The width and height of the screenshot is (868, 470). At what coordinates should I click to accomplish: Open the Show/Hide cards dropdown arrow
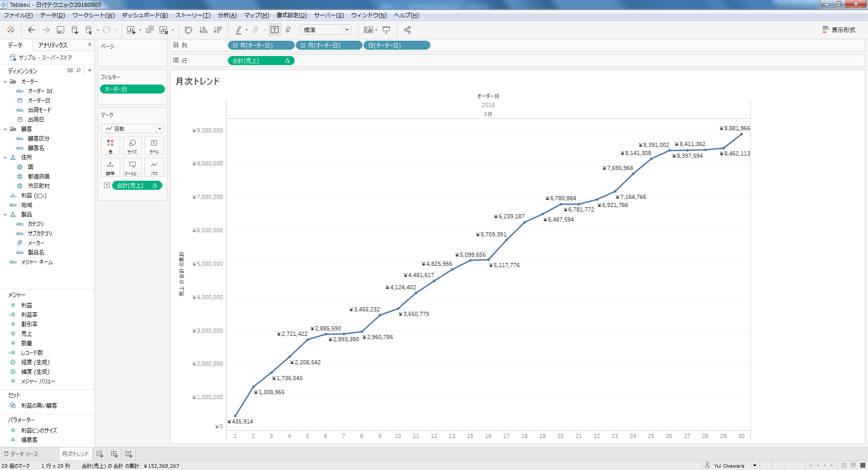click(x=376, y=30)
